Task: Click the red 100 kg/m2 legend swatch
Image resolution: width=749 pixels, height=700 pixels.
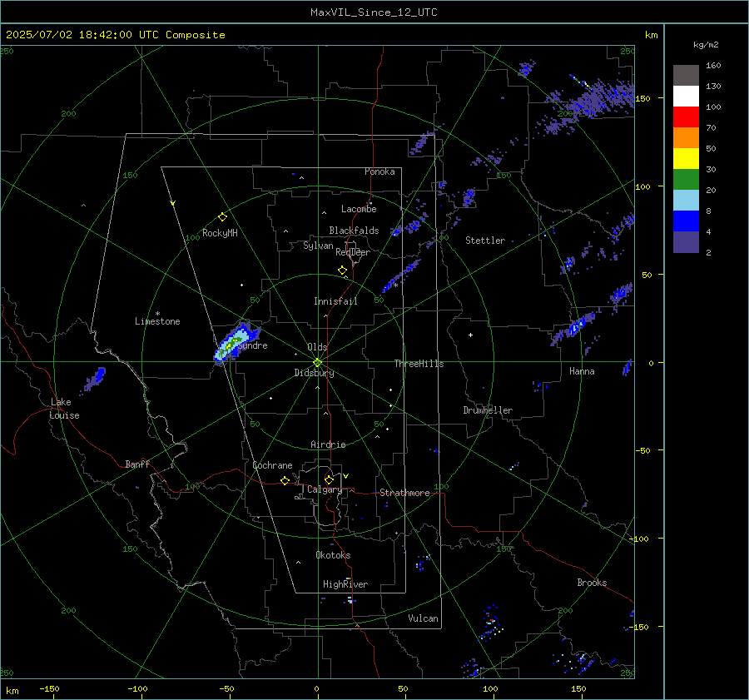Action: tap(686, 117)
